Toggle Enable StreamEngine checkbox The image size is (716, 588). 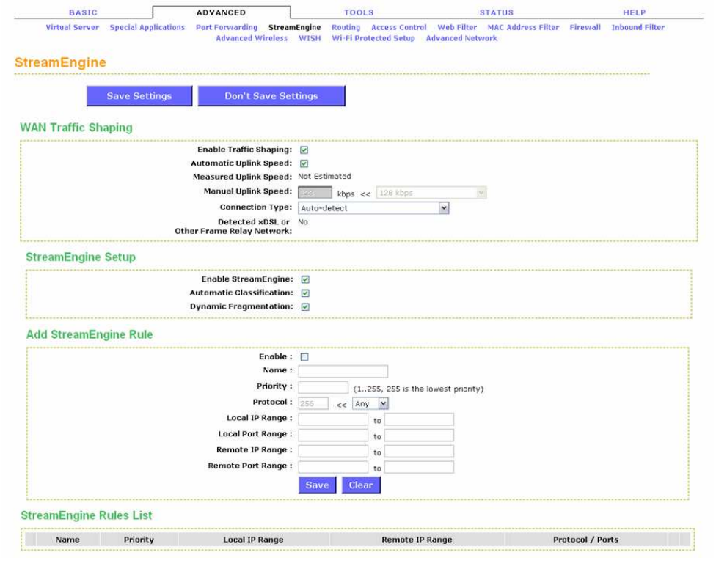[x=305, y=279]
